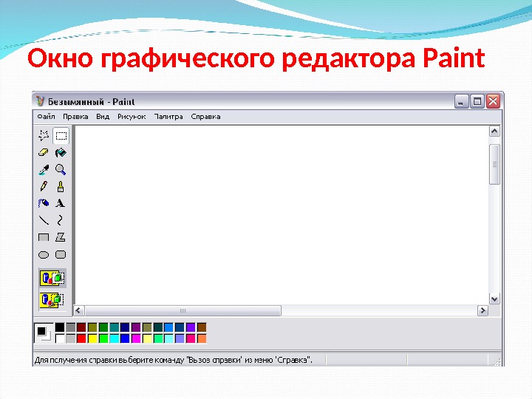Choose the Curve tool
The image size is (532, 399).
61,220
